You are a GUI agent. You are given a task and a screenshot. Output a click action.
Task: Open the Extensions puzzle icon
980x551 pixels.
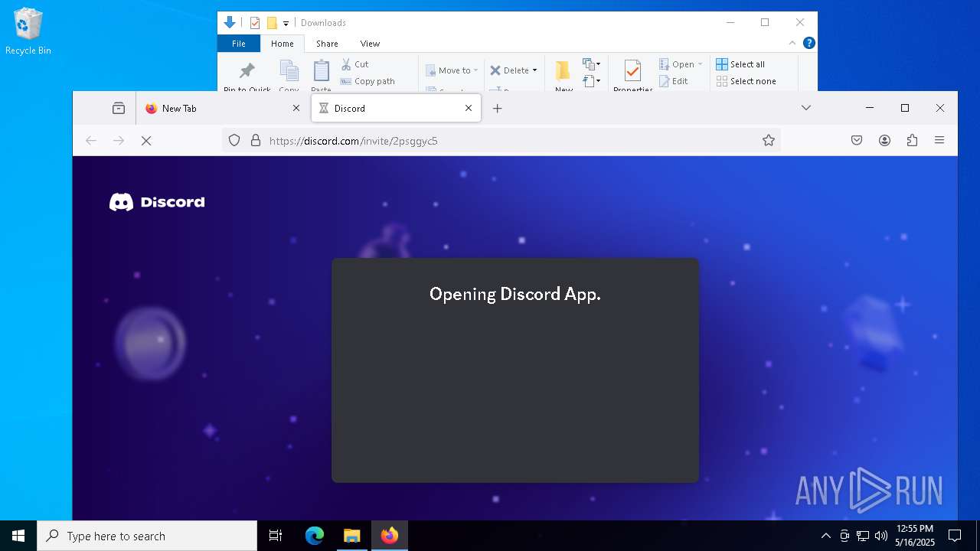pyautogui.click(x=912, y=140)
